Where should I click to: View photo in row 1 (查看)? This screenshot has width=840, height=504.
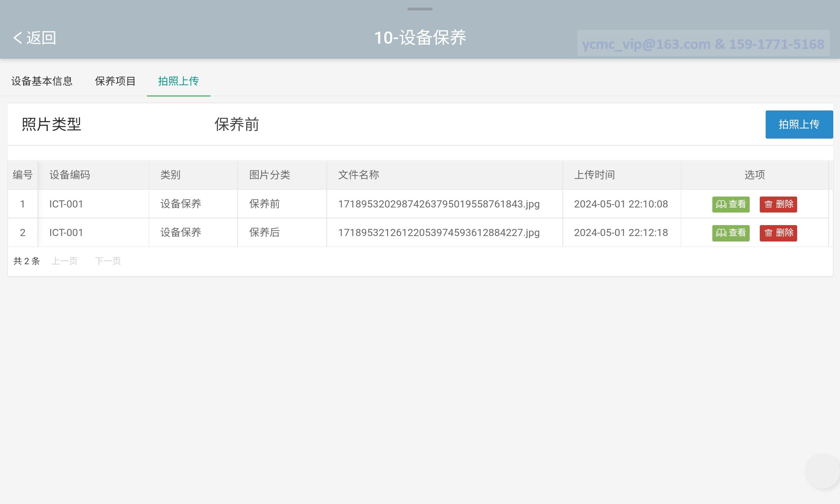[x=730, y=204]
